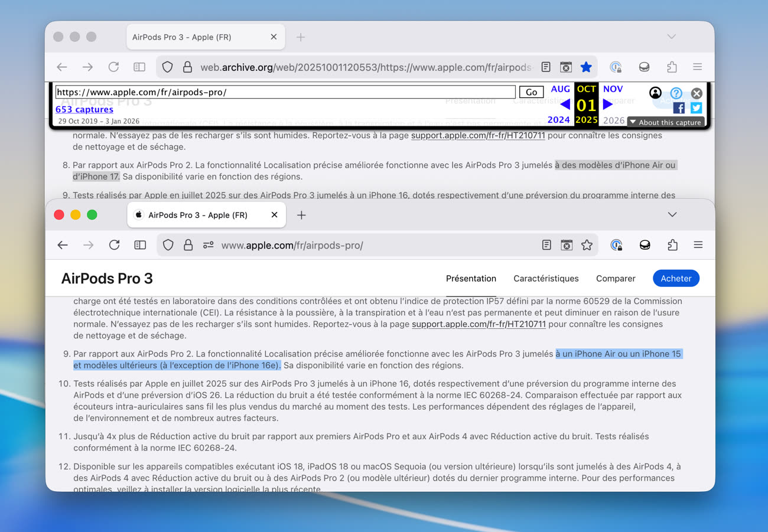This screenshot has height=532, width=768.
Task: Open the extensions puzzle icon in the apple.com window
Action: click(672, 245)
